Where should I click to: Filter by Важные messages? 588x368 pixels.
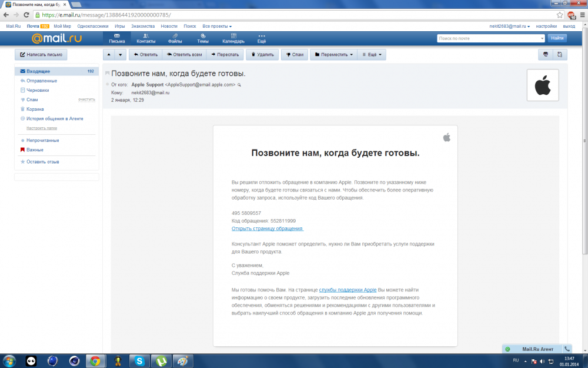[x=35, y=150]
